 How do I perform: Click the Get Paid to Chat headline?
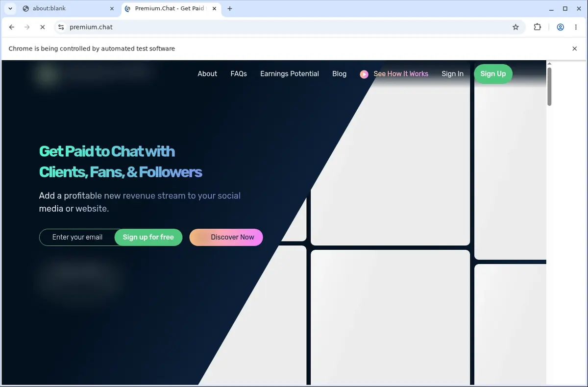coord(121,162)
